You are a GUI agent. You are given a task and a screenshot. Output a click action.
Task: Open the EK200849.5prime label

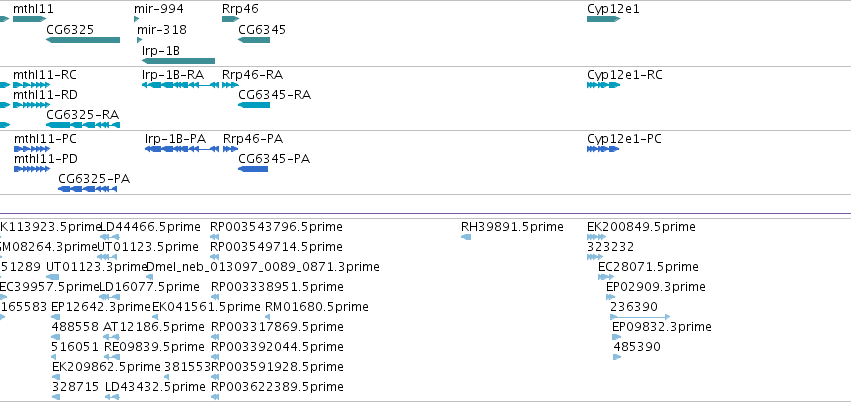tap(641, 226)
